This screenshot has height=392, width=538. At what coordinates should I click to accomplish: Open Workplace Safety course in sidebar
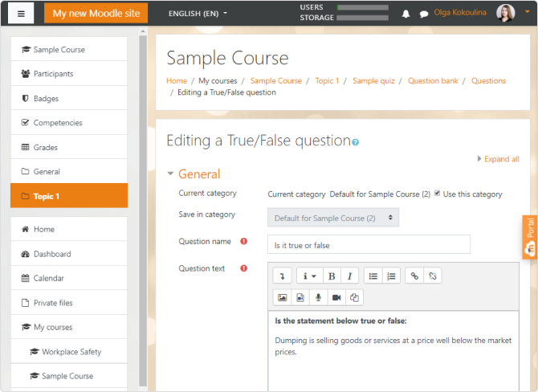[x=69, y=352]
